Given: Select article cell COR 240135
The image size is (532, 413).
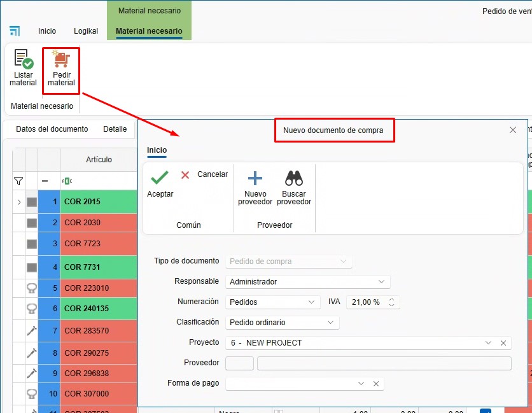Looking at the screenshot, I should tap(99, 309).
